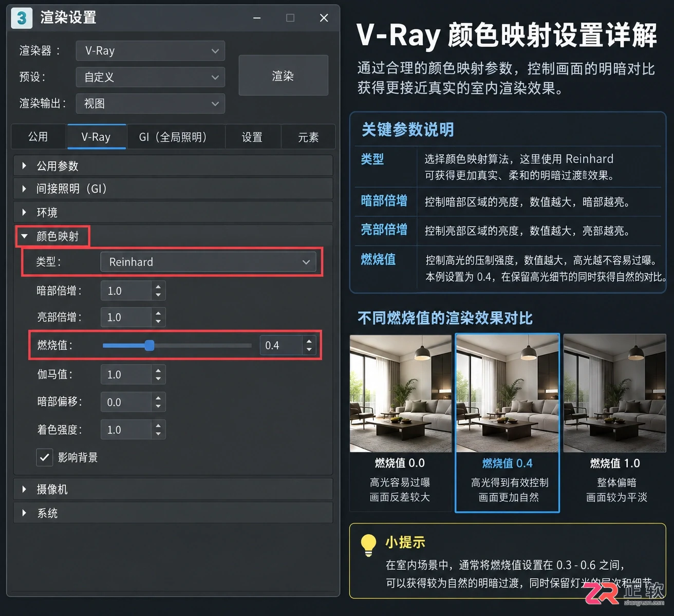Click the 燃烧值 0.4 value field
The height and width of the screenshot is (616, 674).
(x=281, y=345)
